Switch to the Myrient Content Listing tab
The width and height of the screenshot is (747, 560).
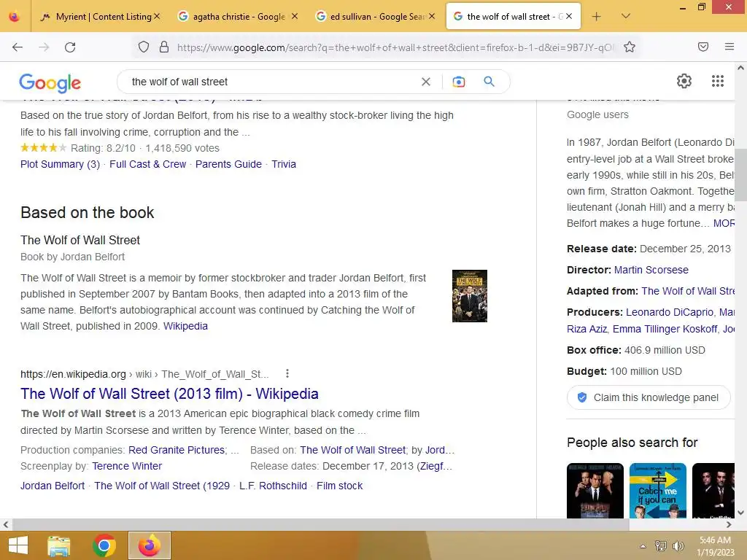(101, 17)
